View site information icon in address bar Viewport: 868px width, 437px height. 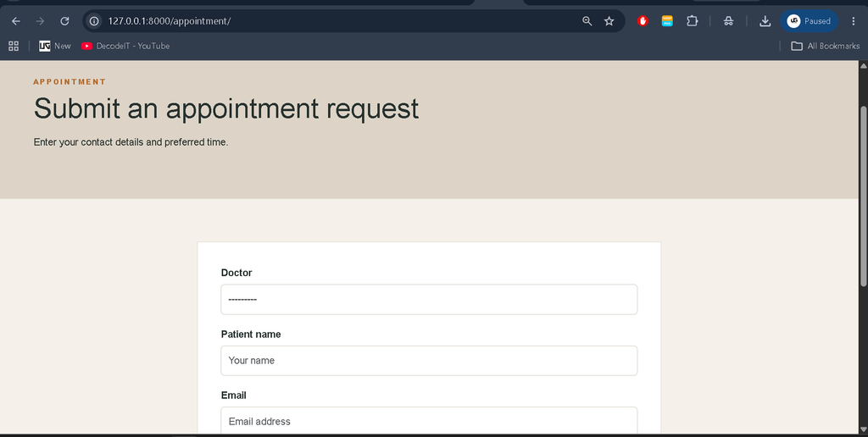click(95, 21)
